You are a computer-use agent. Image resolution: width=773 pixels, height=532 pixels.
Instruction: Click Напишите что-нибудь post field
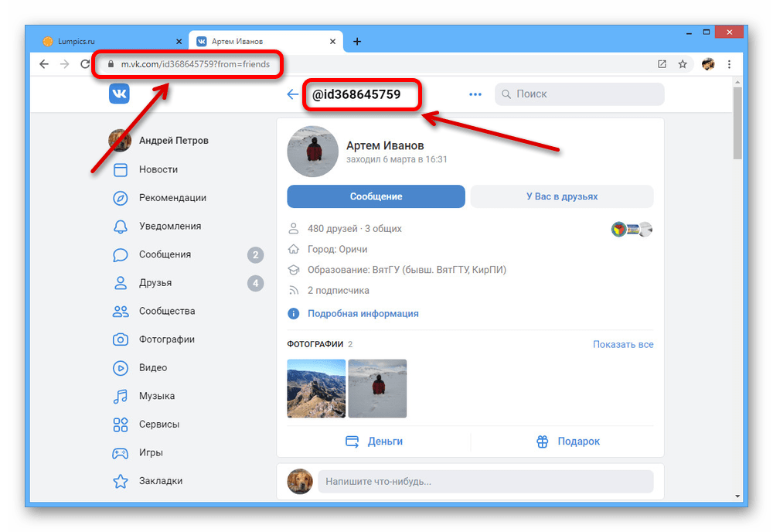point(485,481)
